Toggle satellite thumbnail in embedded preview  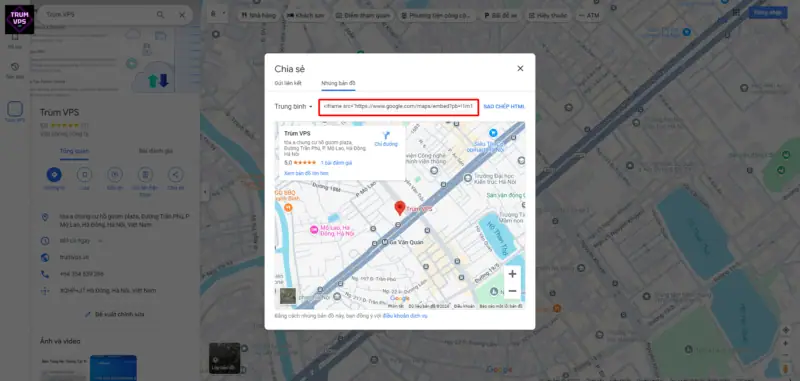click(288, 296)
